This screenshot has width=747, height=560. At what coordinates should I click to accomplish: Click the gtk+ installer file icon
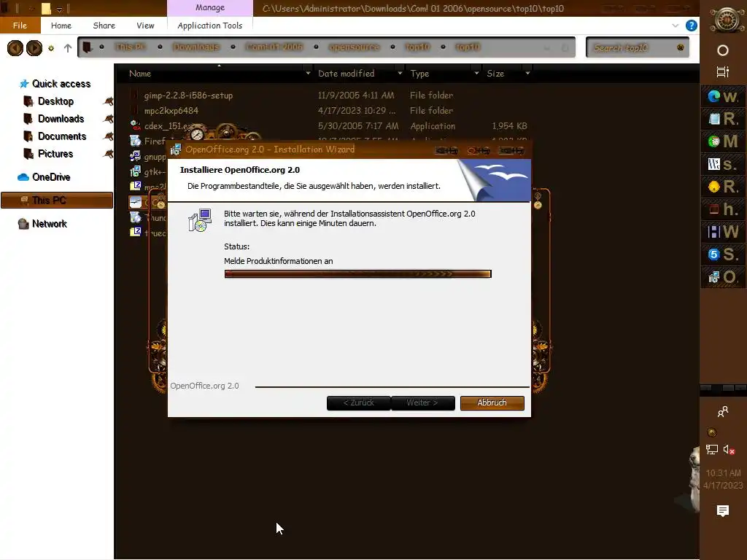135,171
